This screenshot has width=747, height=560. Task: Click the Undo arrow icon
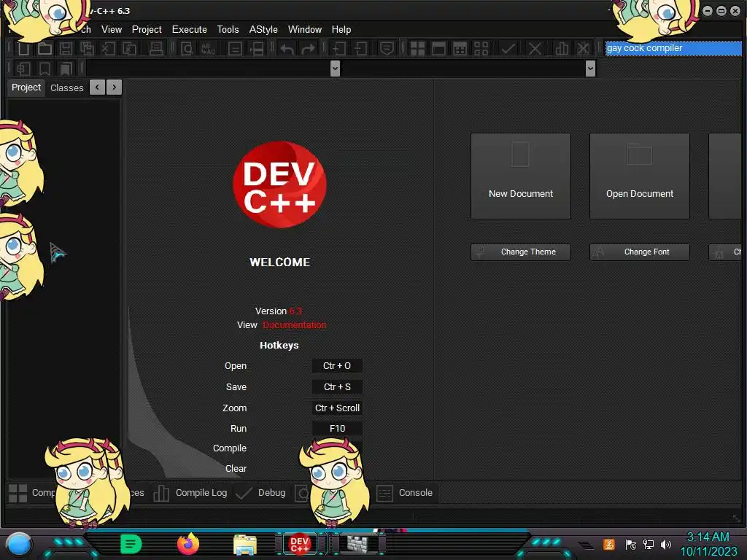[x=287, y=49]
